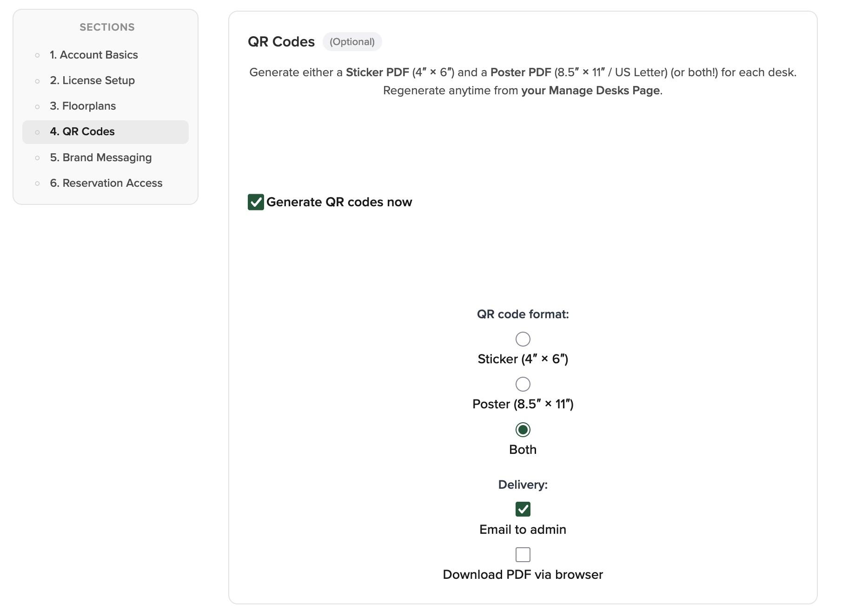The height and width of the screenshot is (616, 848).
Task: Click the QR code format label
Action: [523, 315]
